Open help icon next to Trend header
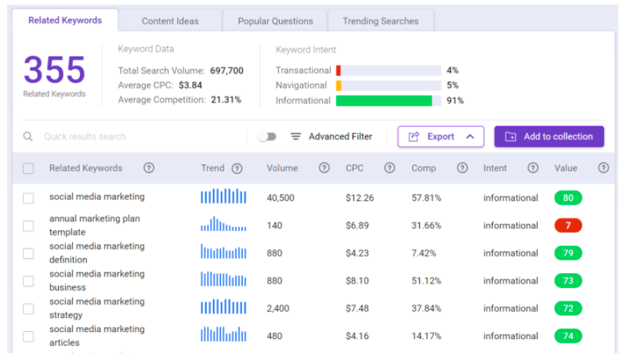The height and width of the screenshot is (364, 627). pos(237,168)
